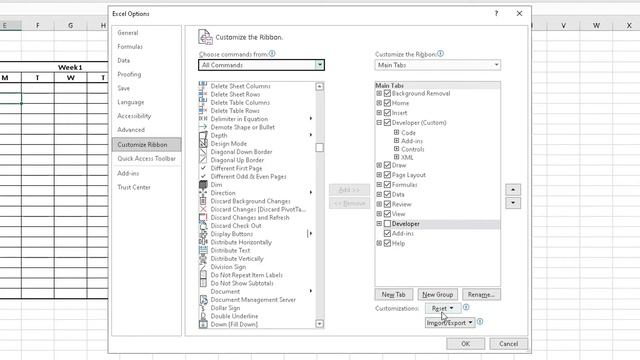Screen dimensions: 640x360
Task: Open the Import/Export dropdown
Action: [x=450, y=323]
